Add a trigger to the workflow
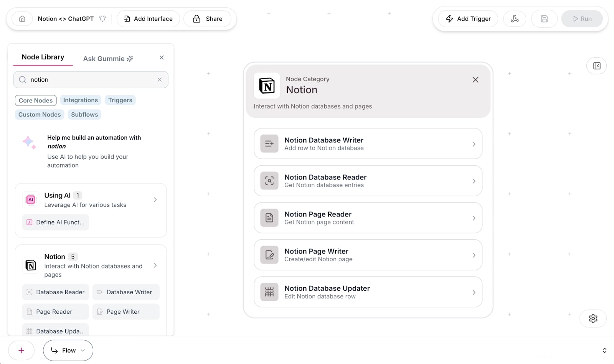614x364 pixels. tap(468, 19)
